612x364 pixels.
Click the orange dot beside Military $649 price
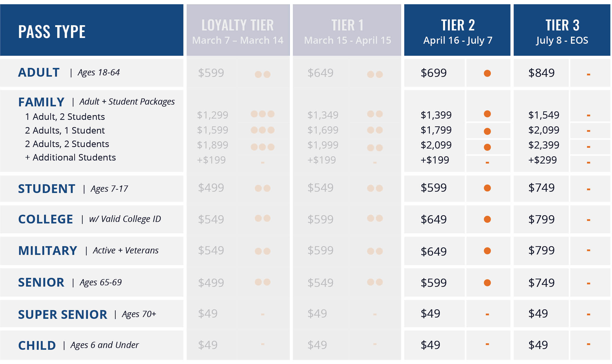[487, 251]
